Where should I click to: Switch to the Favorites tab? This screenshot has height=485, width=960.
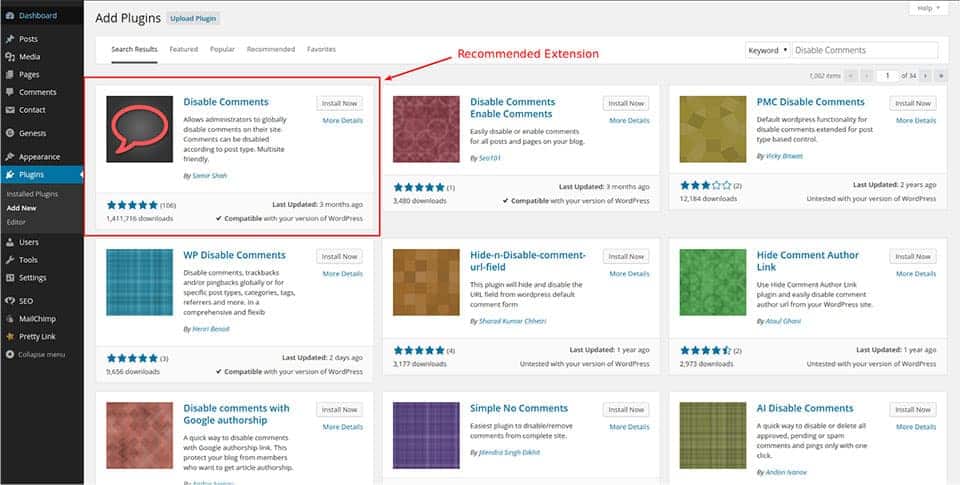click(x=321, y=49)
